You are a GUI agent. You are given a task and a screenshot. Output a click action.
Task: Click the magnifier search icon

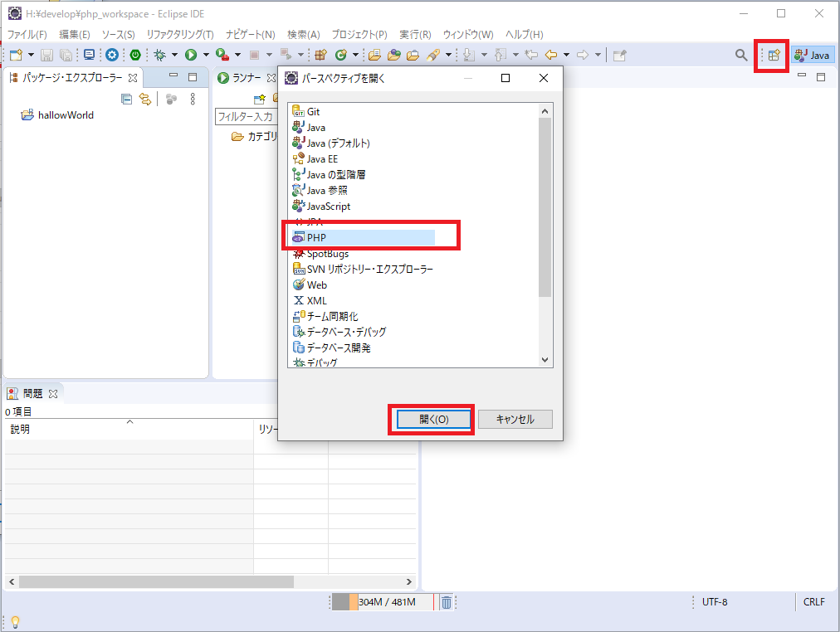(741, 55)
